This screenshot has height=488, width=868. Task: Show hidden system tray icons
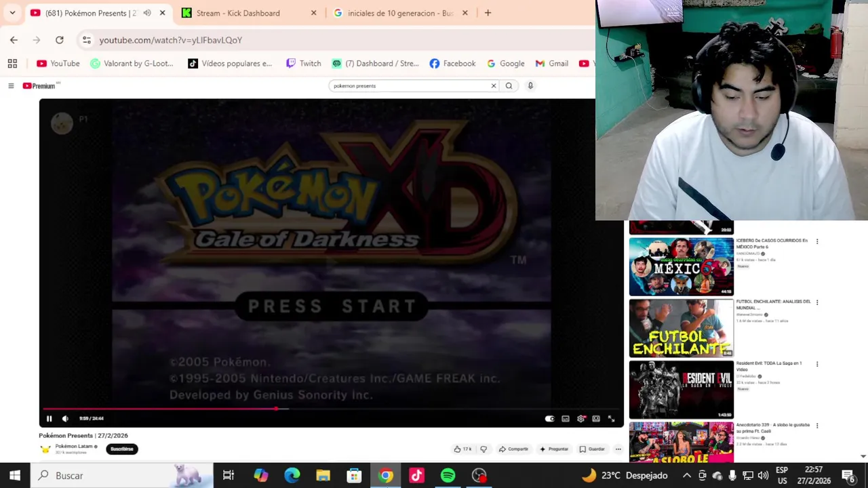[687, 476]
